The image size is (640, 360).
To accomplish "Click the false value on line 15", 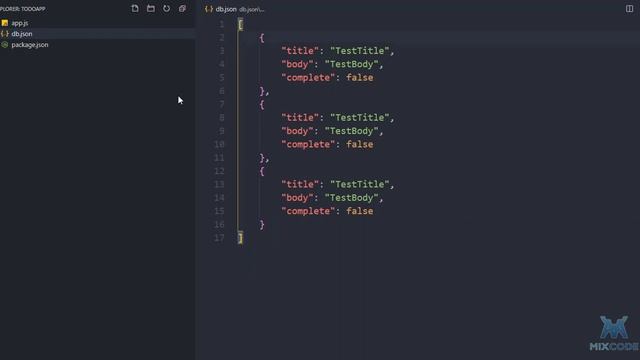I will 360,211.
